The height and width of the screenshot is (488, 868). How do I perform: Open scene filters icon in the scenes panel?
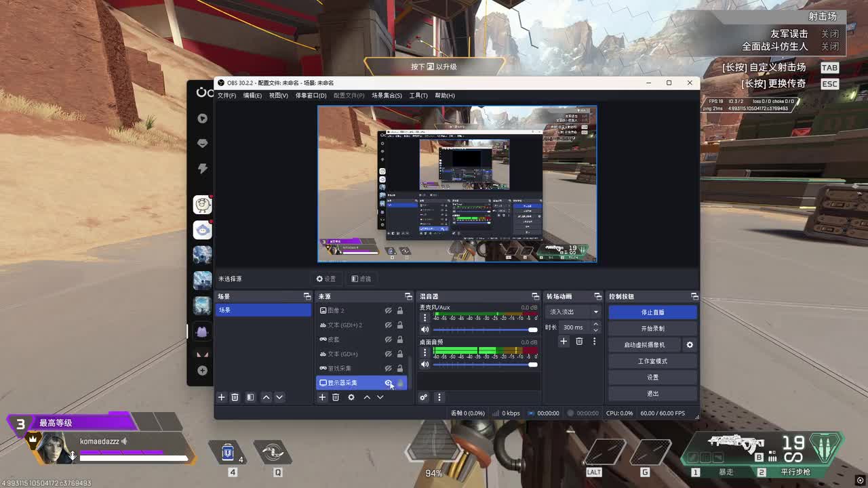tap(250, 397)
